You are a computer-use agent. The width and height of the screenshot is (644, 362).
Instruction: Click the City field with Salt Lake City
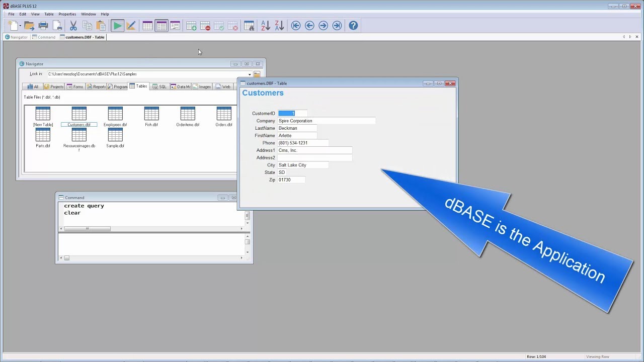[x=303, y=165]
